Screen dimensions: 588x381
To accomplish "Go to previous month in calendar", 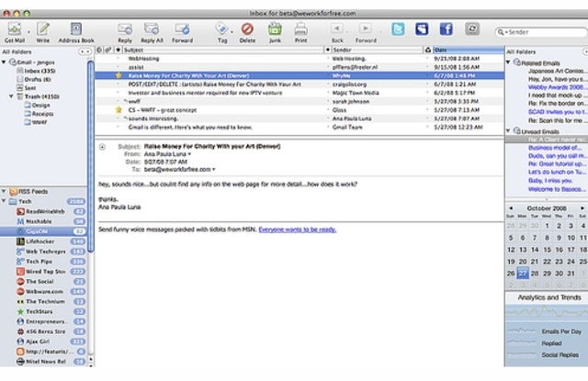I will [511, 207].
